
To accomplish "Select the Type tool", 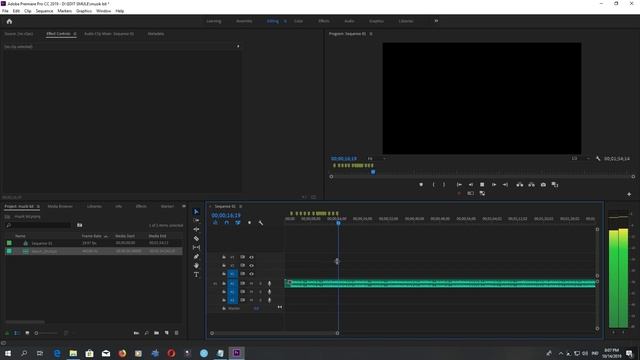I will [196, 274].
